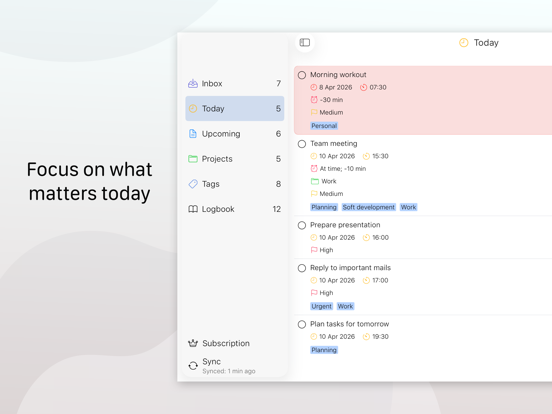Select the Team meeting task title

333,144
